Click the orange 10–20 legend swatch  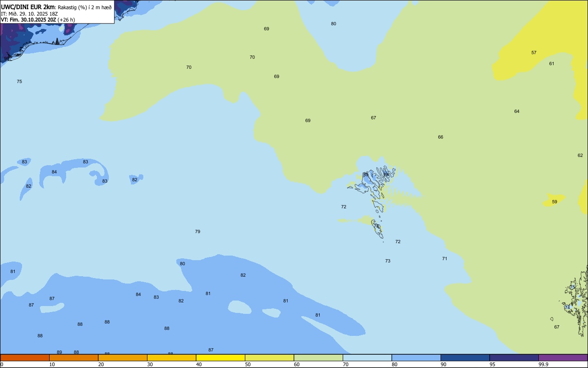[x=73, y=357]
